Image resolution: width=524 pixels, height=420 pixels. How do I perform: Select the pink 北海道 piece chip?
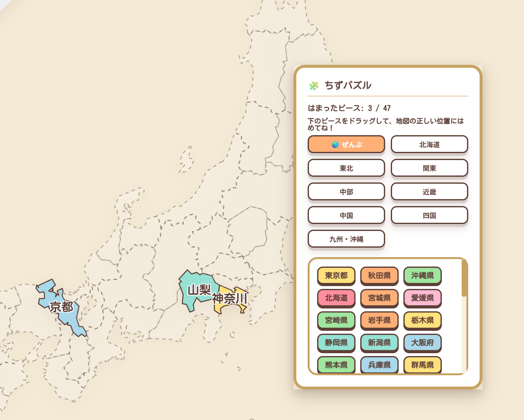click(336, 298)
